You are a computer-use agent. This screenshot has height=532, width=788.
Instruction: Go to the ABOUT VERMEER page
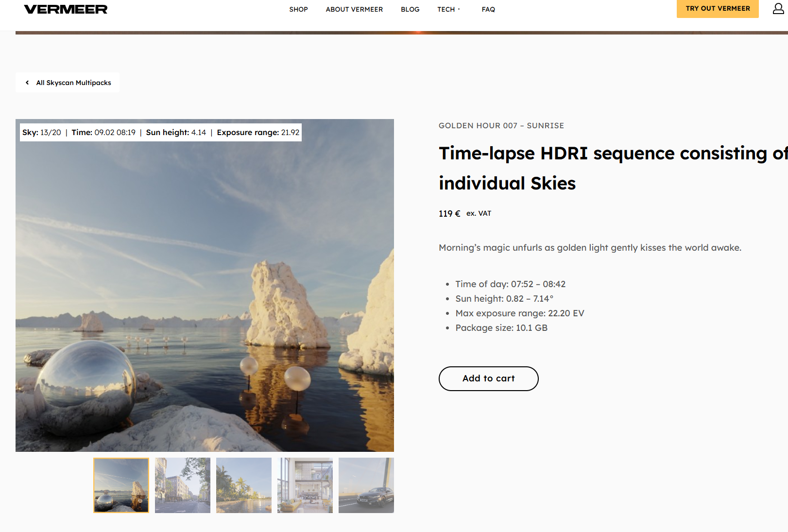point(354,9)
